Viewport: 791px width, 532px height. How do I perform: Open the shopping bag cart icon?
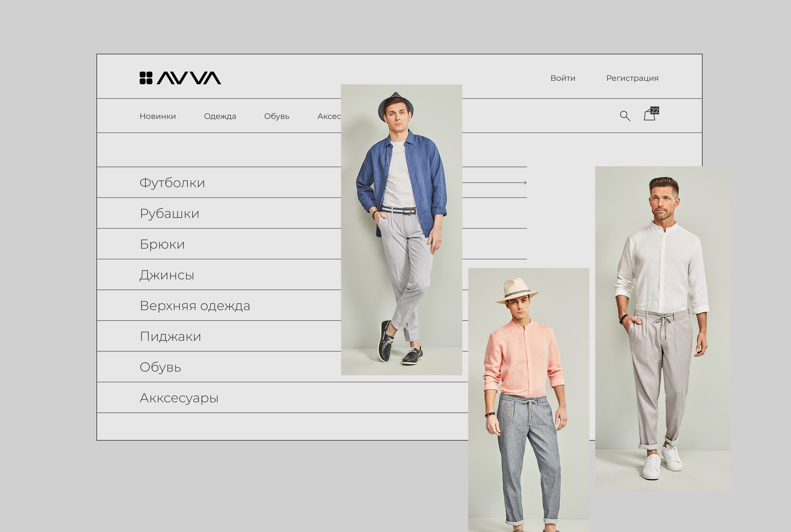pyautogui.click(x=650, y=115)
